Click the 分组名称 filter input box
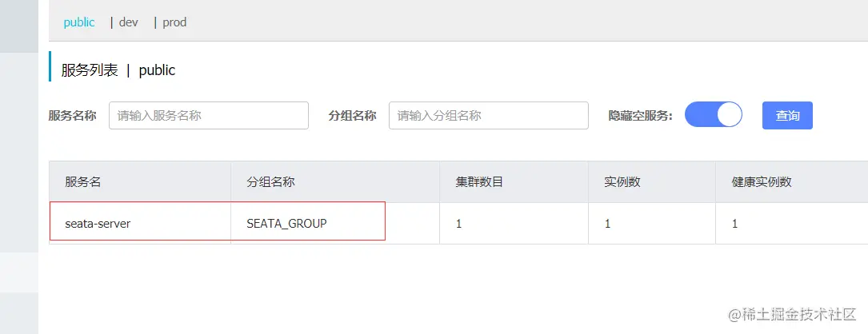 [488, 116]
